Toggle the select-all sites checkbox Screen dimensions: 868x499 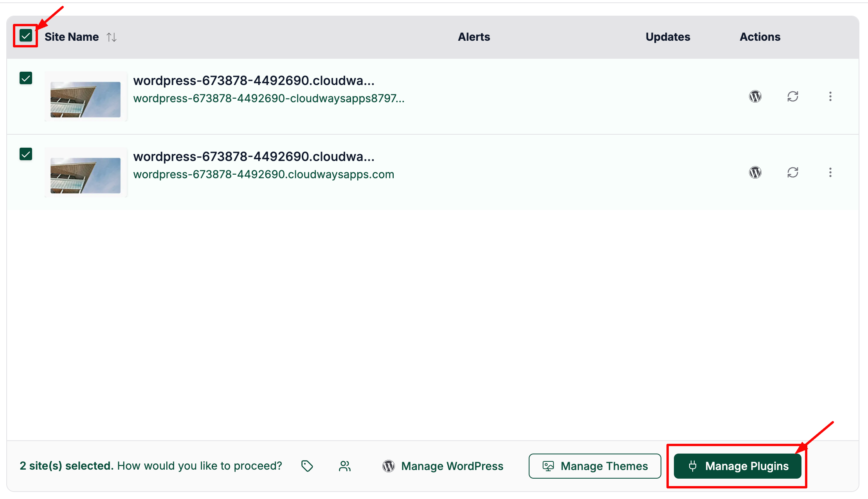coord(26,36)
